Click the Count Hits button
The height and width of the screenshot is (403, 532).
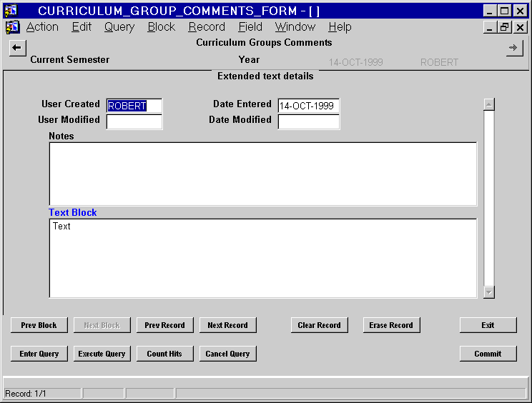click(165, 354)
